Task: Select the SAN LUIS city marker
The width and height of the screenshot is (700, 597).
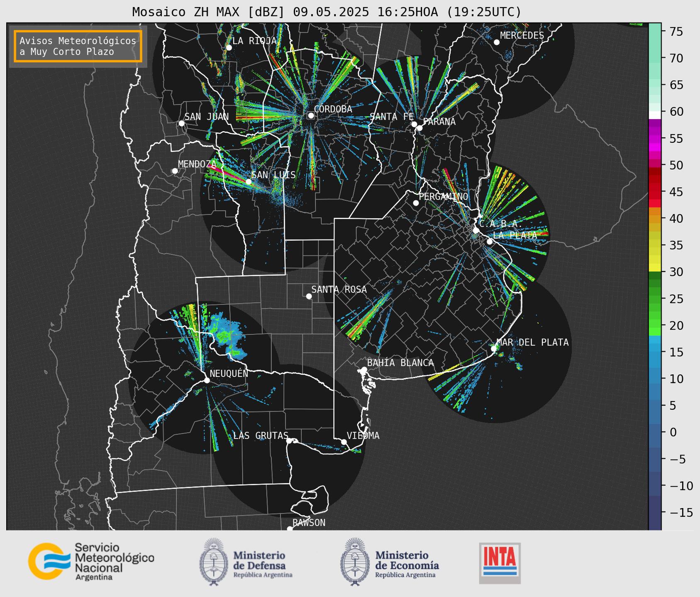Action: [x=248, y=181]
